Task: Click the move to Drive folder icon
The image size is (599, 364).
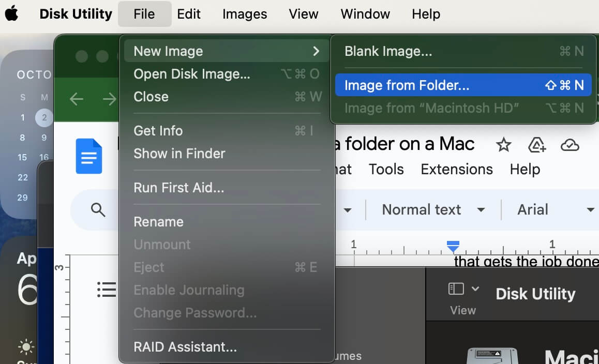Action: 537,145
